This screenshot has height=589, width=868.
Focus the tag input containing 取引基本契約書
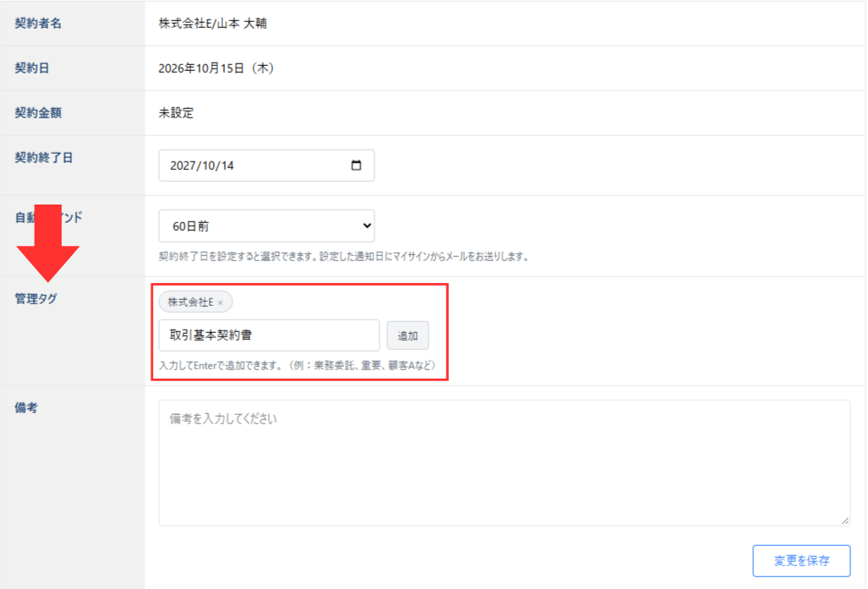pos(269,335)
